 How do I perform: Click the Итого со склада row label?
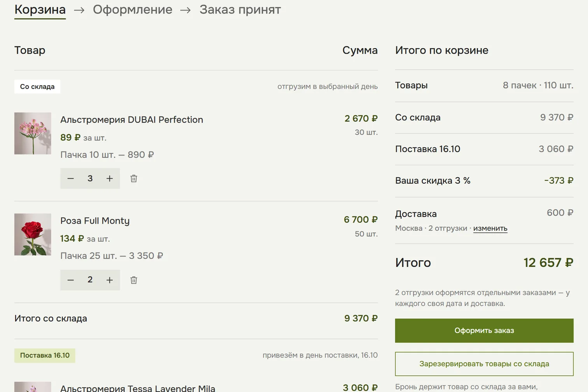click(x=51, y=318)
